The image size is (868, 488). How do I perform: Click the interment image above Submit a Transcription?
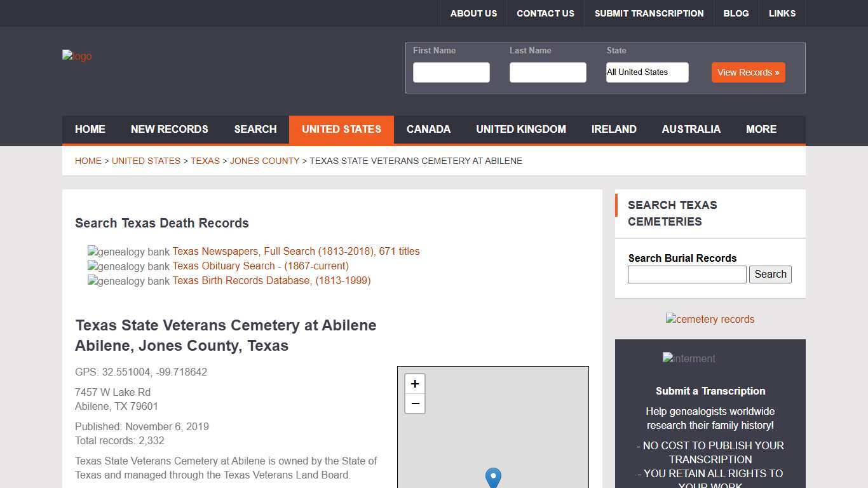tap(689, 359)
